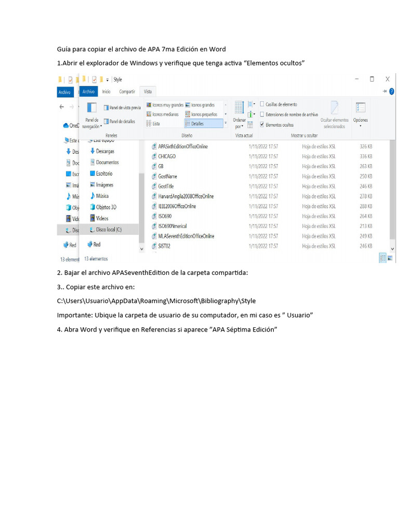The height and width of the screenshot is (532, 399).
Task: Click the IEEE2006OfficeOnline file icon
Action: 154,206
